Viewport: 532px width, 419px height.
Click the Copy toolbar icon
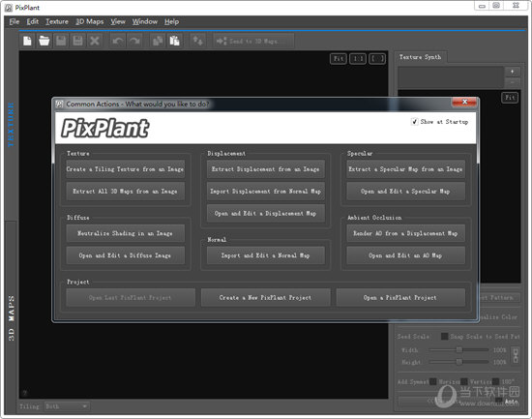pyautogui.click(x=158, y=41)
